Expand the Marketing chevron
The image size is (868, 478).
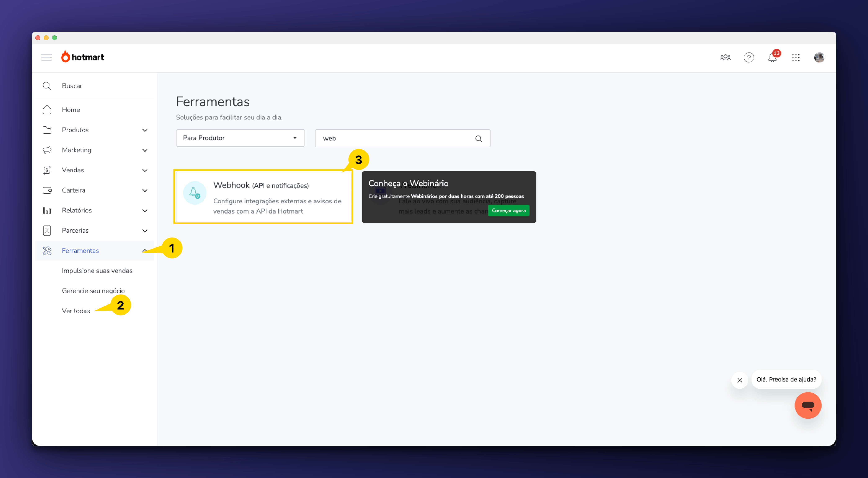(x=145, y=150)
